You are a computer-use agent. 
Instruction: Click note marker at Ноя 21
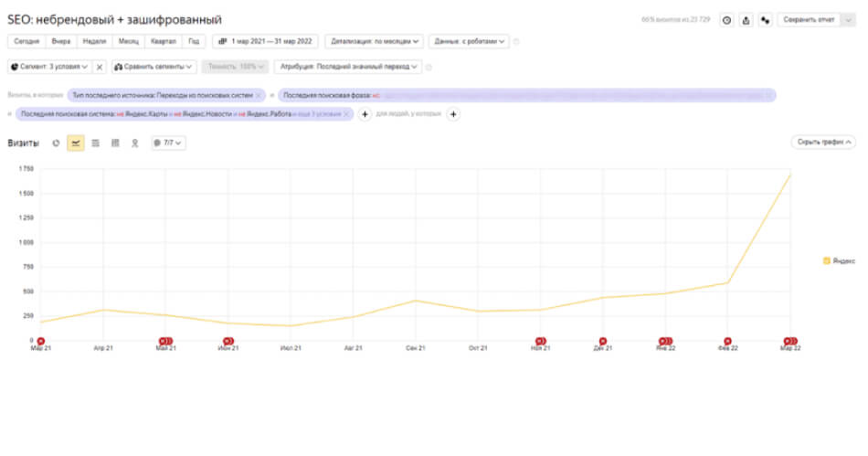[x=540, y=342]
